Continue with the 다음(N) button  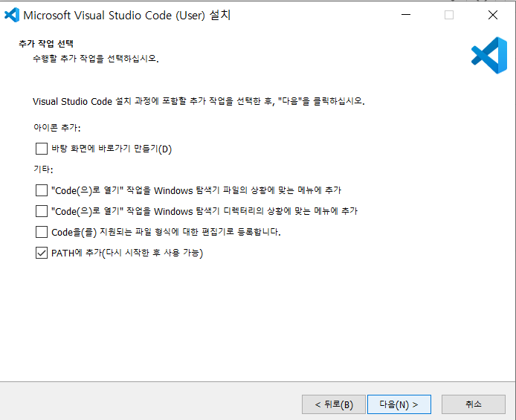tap(399, 404)
